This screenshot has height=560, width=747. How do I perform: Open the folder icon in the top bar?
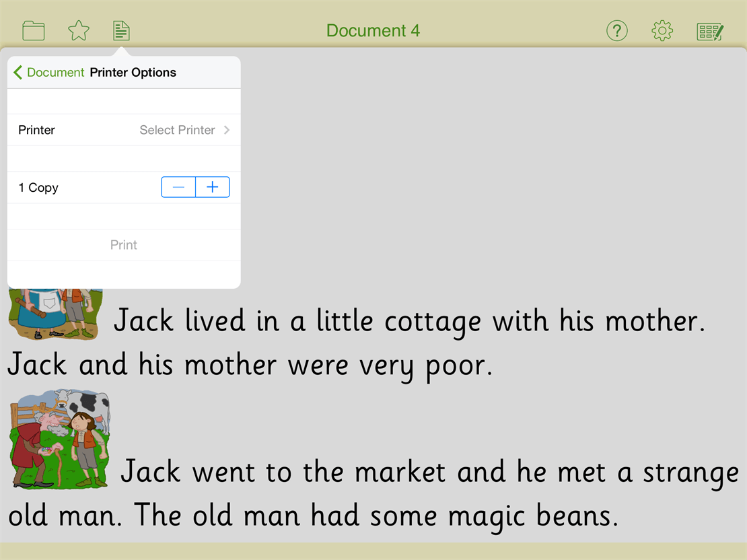(x=34, y=31)
